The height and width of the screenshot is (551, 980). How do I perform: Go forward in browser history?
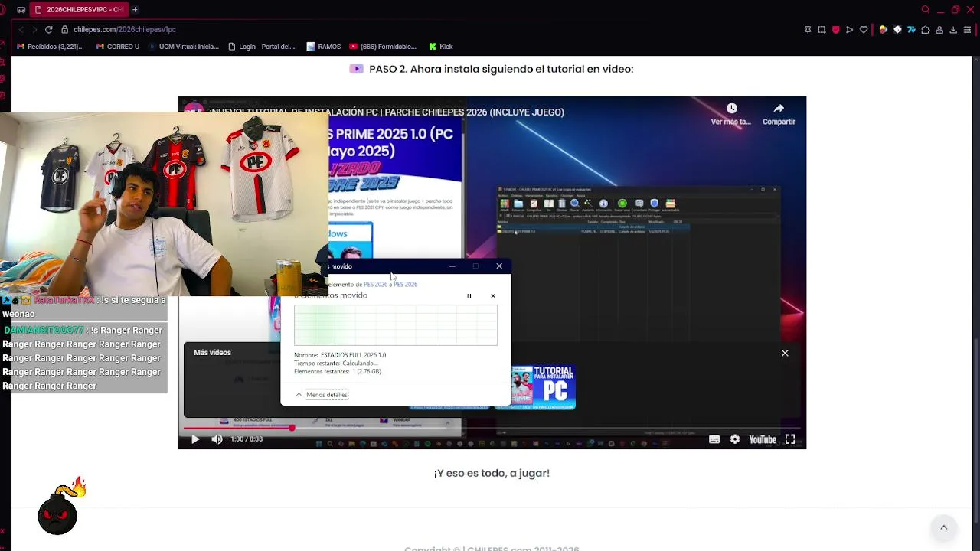[x=34, y=29]
